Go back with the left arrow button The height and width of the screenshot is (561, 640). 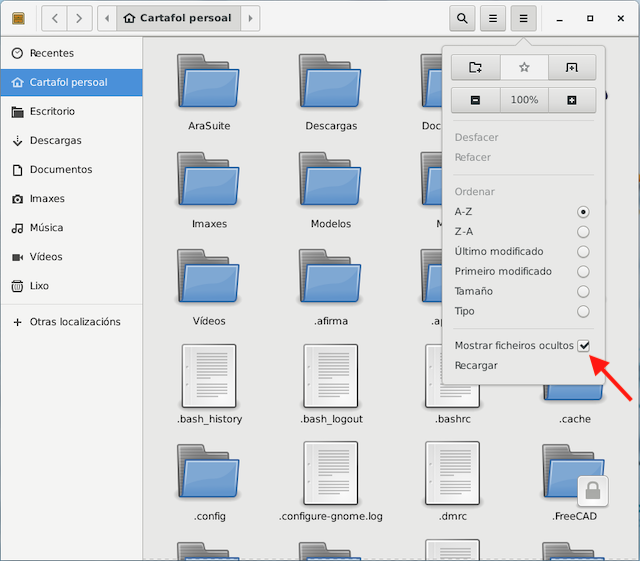point(54,18)
